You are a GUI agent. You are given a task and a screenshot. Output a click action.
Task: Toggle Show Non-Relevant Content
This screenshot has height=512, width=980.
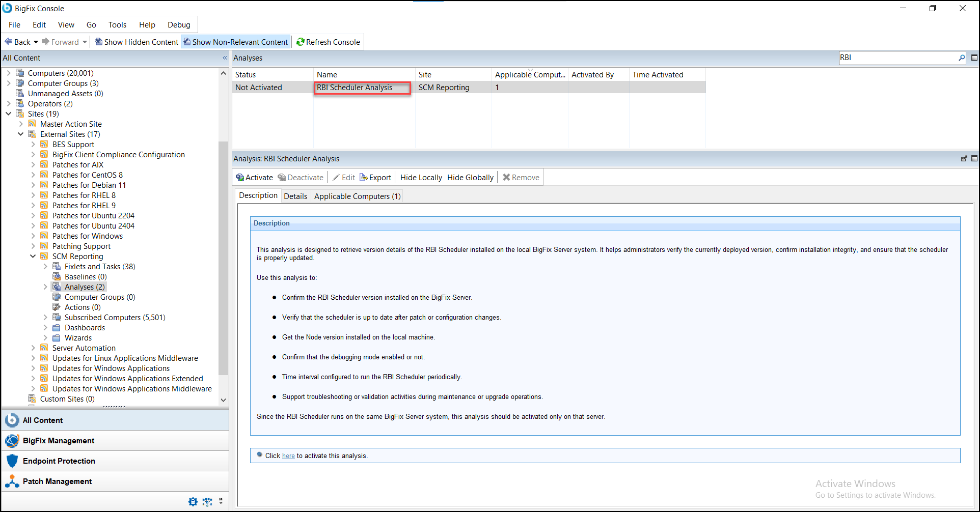click(236, 42)
